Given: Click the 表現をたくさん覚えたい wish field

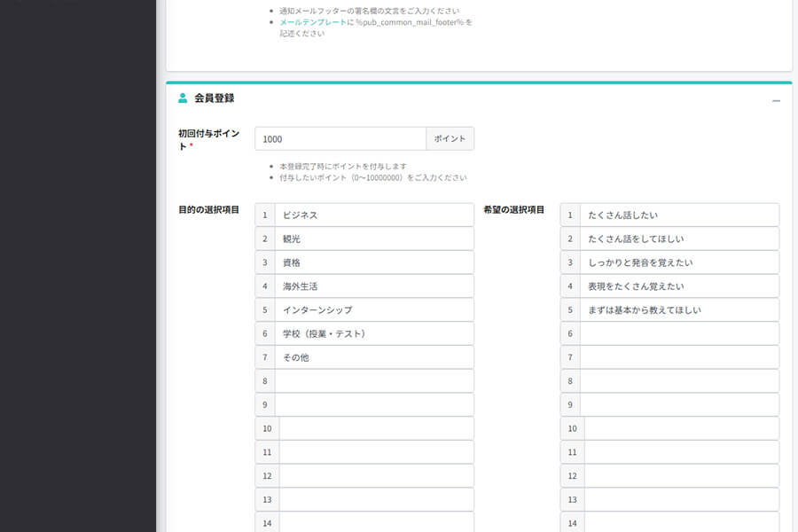Looking at the screenshot, I should click(x=678, y=286).
